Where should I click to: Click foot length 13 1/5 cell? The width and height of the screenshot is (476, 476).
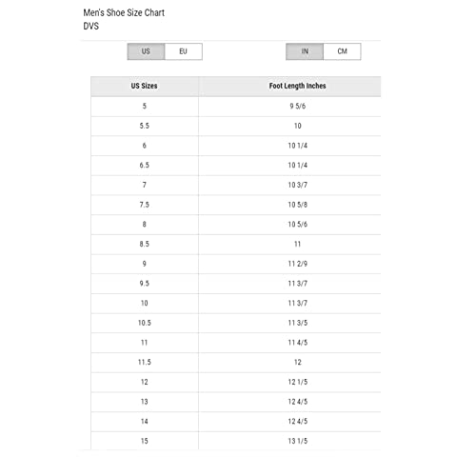(297, 441)
